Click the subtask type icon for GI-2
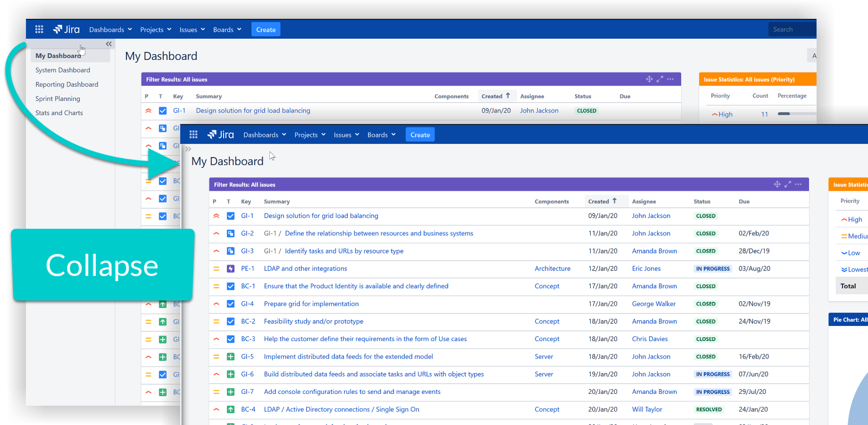Screen dimensions: 868x425 (231, 233)
